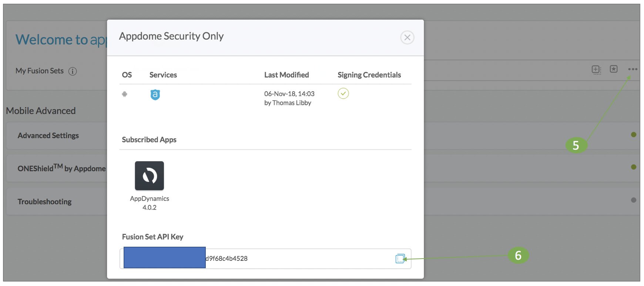This screenshot has width=644, height=286.
Task: Copy the Fusion Set API Key
Action: tap(400, 259)
